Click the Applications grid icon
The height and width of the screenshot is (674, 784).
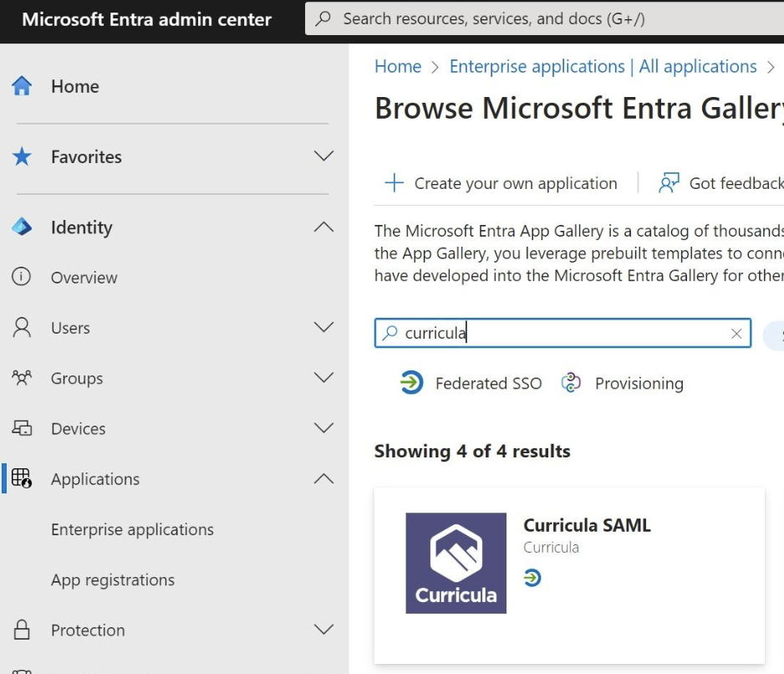[22, 478]
